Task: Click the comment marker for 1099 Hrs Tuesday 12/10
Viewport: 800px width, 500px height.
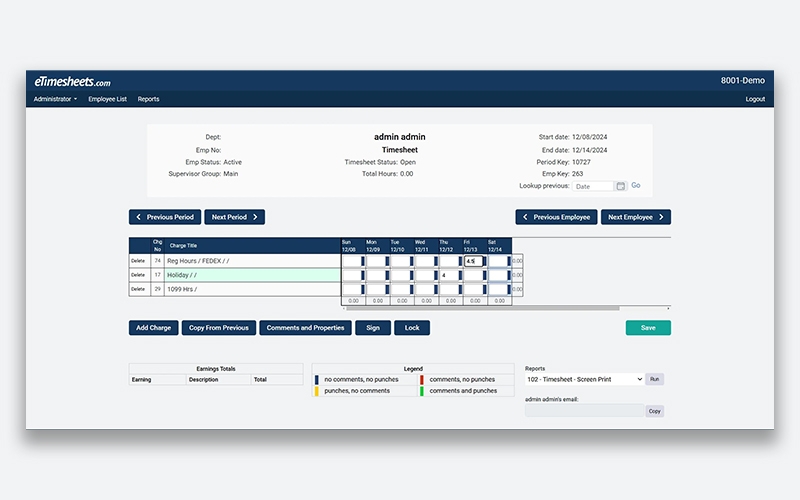Action: 412,289
